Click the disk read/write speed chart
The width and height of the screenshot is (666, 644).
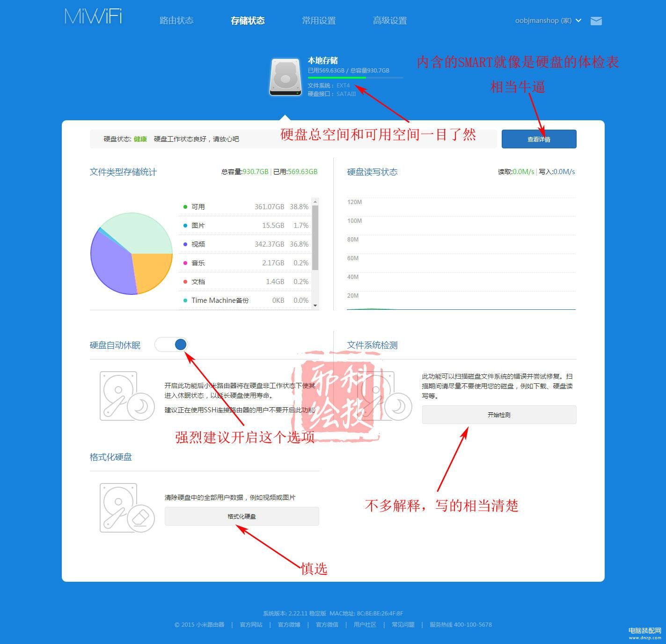click(x=461, y=254)
